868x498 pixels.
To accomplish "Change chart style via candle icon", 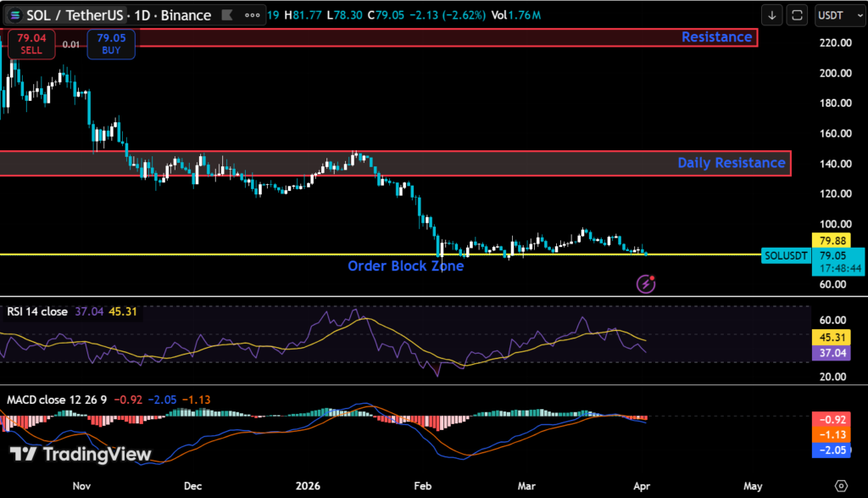I will click(x=226, y=14).
